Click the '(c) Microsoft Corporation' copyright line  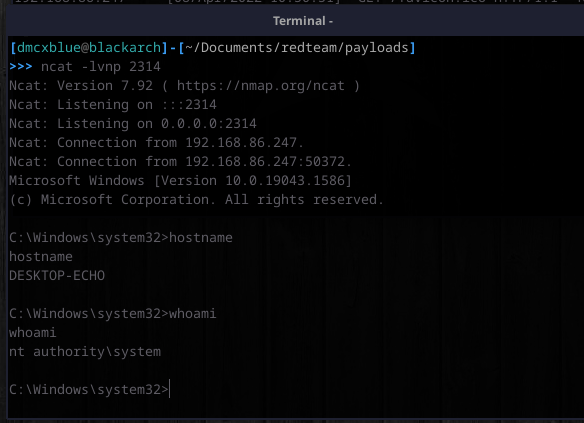click(x=196, y=200)
